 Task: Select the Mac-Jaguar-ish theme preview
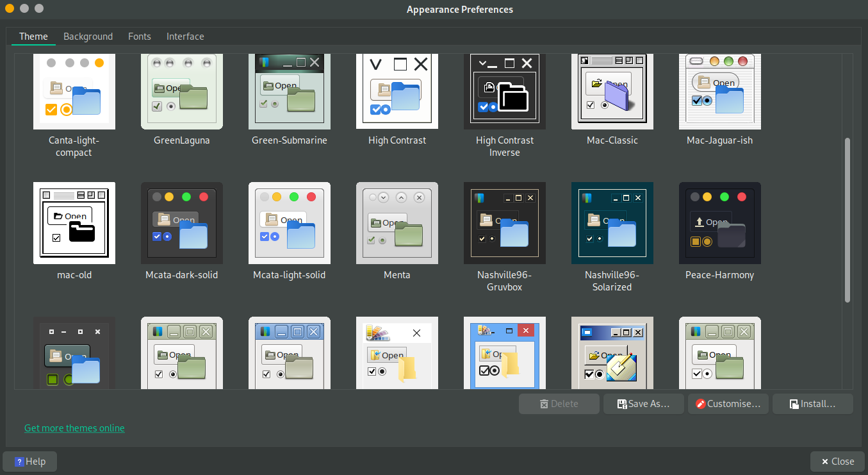[x=720, y=92]
